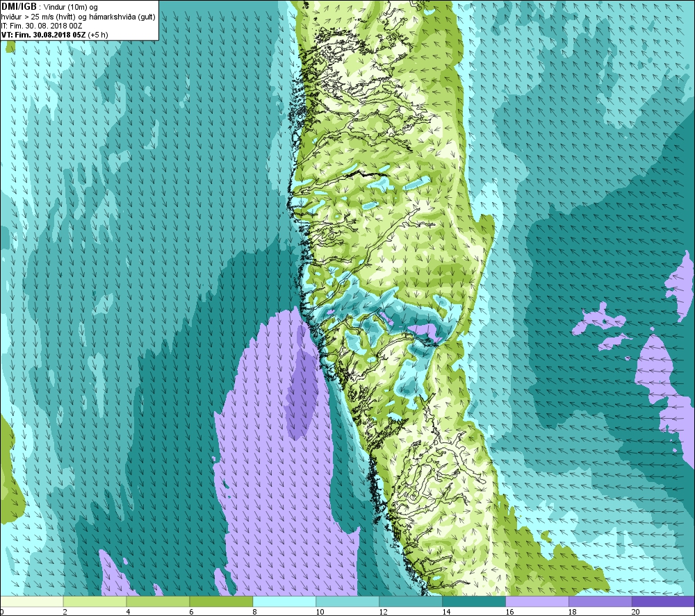The height and width of the screenshot is (616, 695).
Task: Click the 14–16 m/s dark teal legend band
Action: [474, 601]
